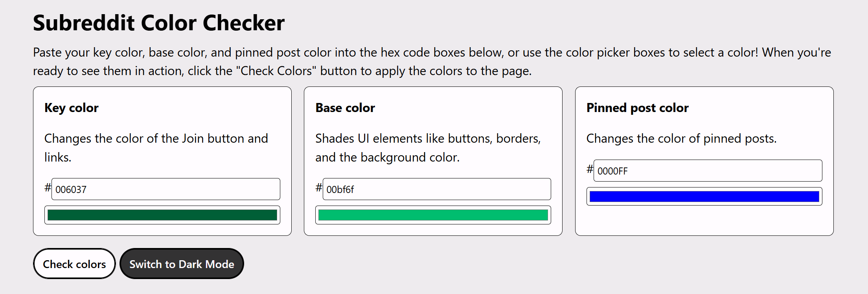Click the quoted "Check Colors" text in instructions
Viewport: 868px width, 294px height.
point(276,71)
